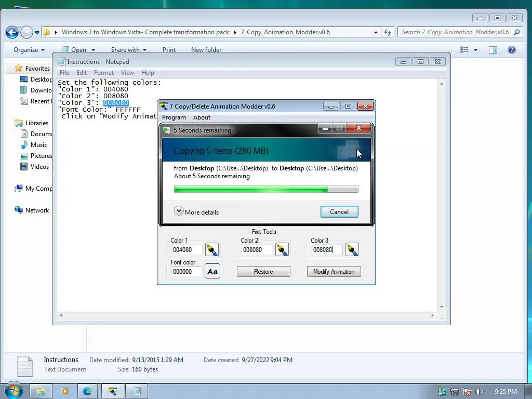Click the 7_Copy_Animation_Modder.v0.6 breadcrumb
The width and height of the screenshot is (532, 399).
(x=285, y=32)
